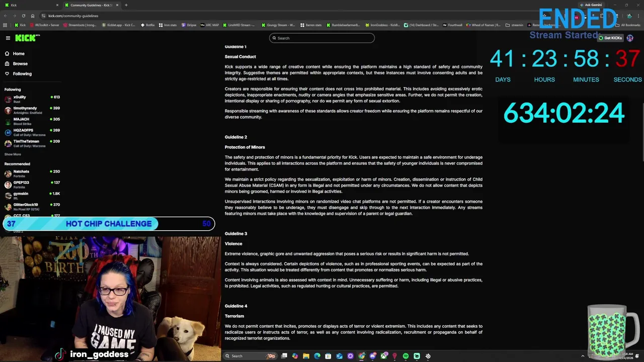Viewport: 644px width, 362px height.
Task: Open GlitterGlock19 recommended channel
Action: pos(32,207)
